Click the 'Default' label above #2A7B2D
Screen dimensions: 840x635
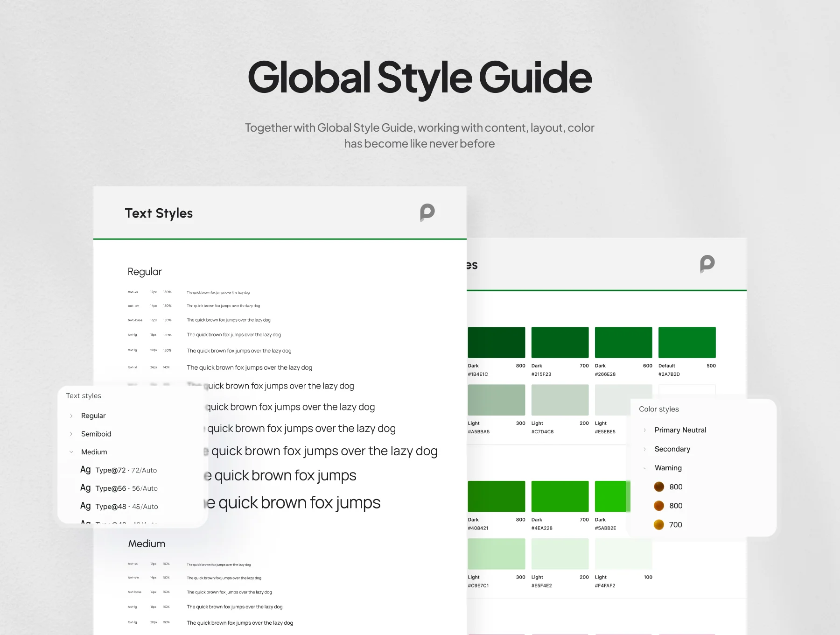coord(666,366)
